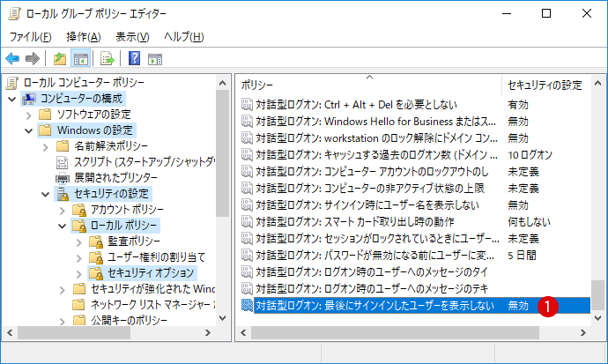Select policy workstation のロック解除にドメイン コン
The width and height of the screenshot is (608, 364).
coord(376,138)
